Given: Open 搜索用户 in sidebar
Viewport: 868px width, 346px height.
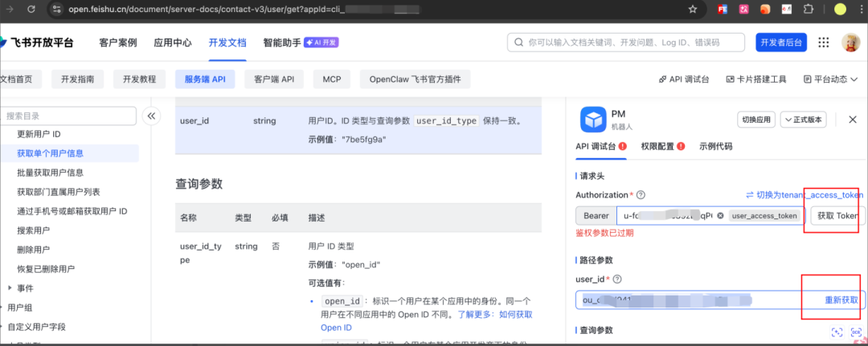Looking at the screenshot, I should coord(33,230).
